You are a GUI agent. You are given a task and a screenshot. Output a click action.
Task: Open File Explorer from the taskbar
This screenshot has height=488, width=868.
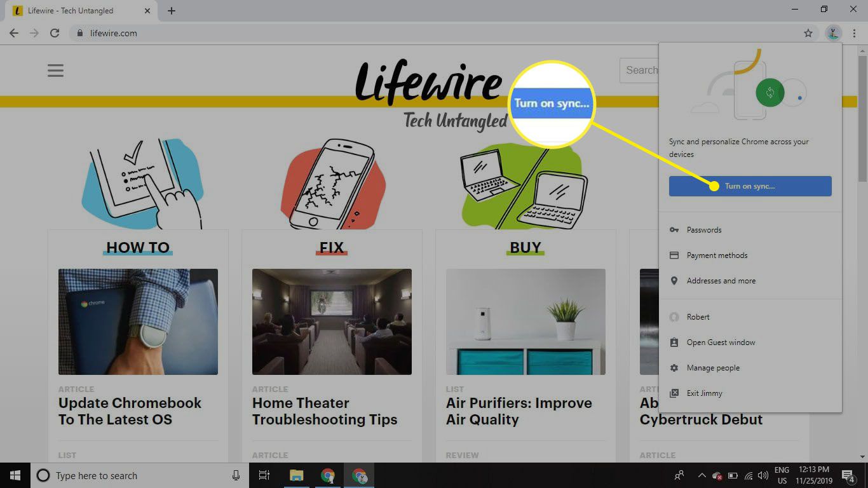pos(296,475)
